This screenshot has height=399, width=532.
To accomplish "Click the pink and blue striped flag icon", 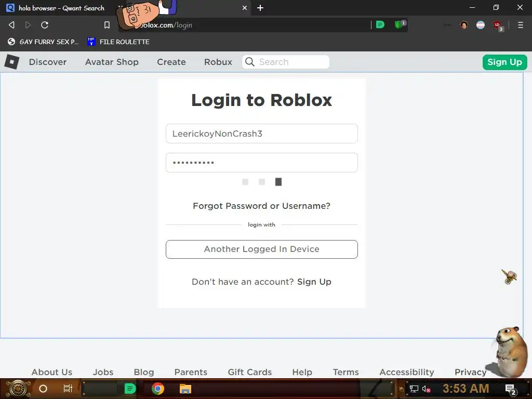I will [481, 25].
